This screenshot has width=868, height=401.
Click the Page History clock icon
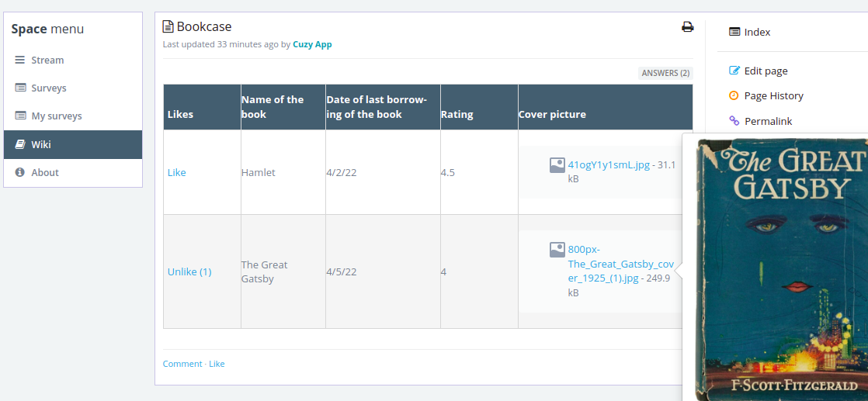[734, 95]
